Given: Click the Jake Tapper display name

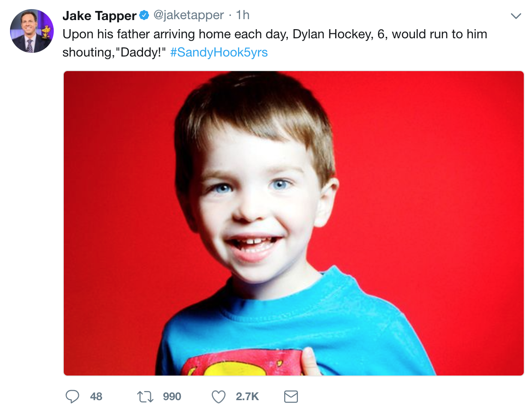Looking at the screenshot, I should point(99,15).
